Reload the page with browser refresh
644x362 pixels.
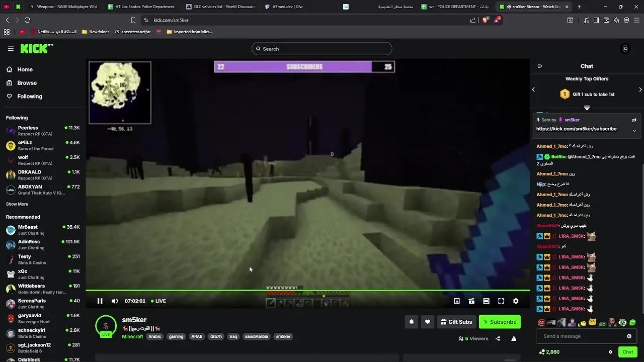27,20
